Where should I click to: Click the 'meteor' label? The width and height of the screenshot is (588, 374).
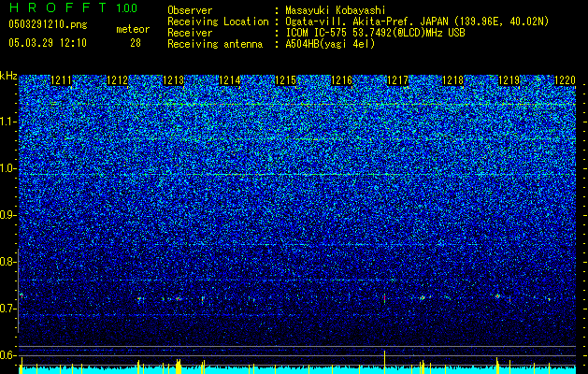133,29
